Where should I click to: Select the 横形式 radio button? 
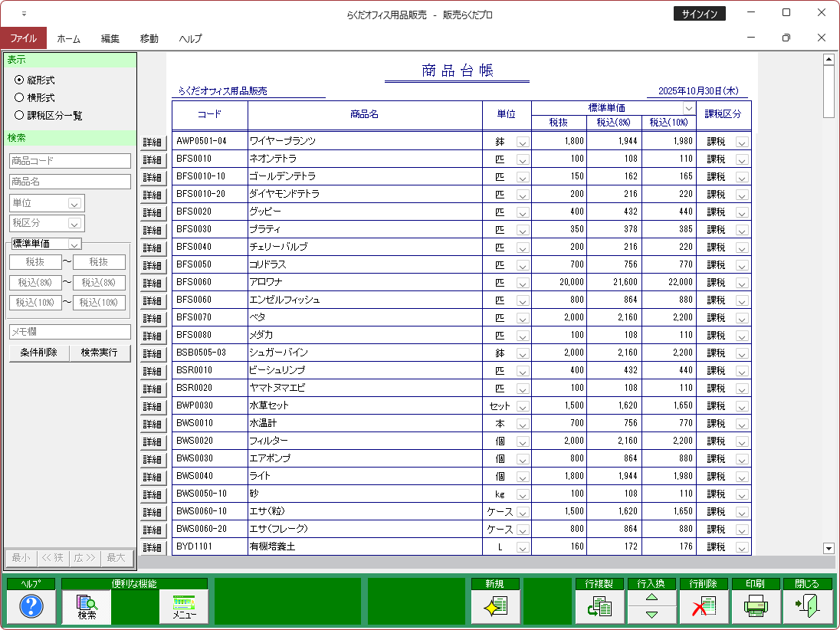point(20,97)
